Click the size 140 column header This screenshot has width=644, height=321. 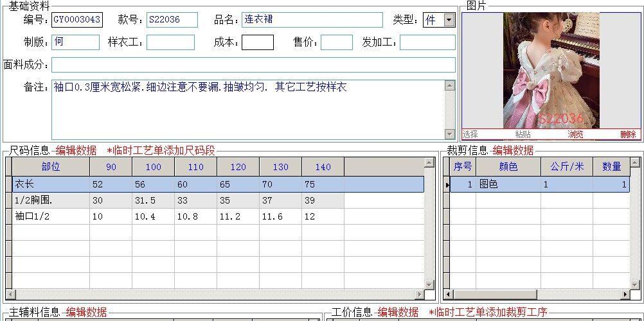[323, 167]
